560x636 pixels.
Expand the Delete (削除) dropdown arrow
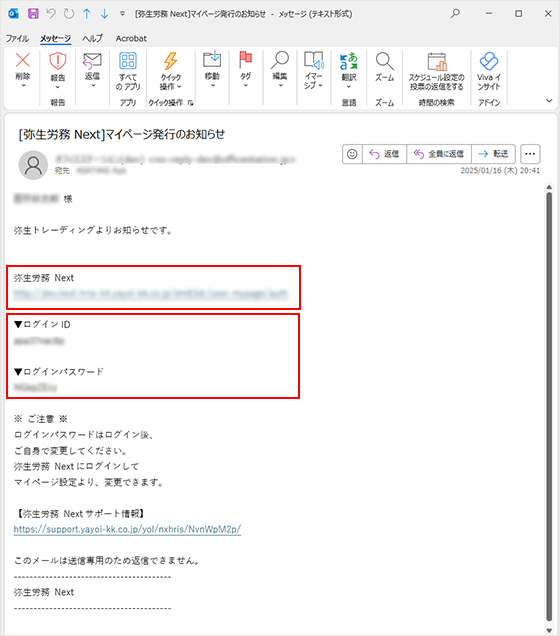tap(23, 86)
